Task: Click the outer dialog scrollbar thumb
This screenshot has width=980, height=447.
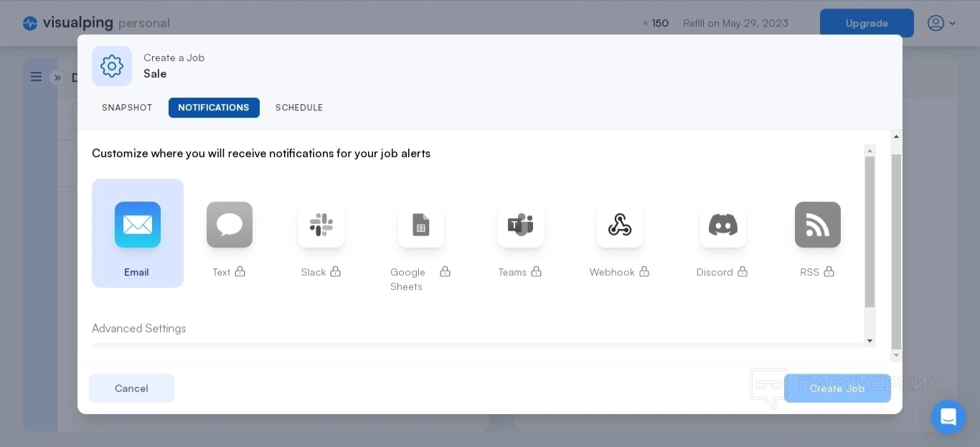Action: 896,251
